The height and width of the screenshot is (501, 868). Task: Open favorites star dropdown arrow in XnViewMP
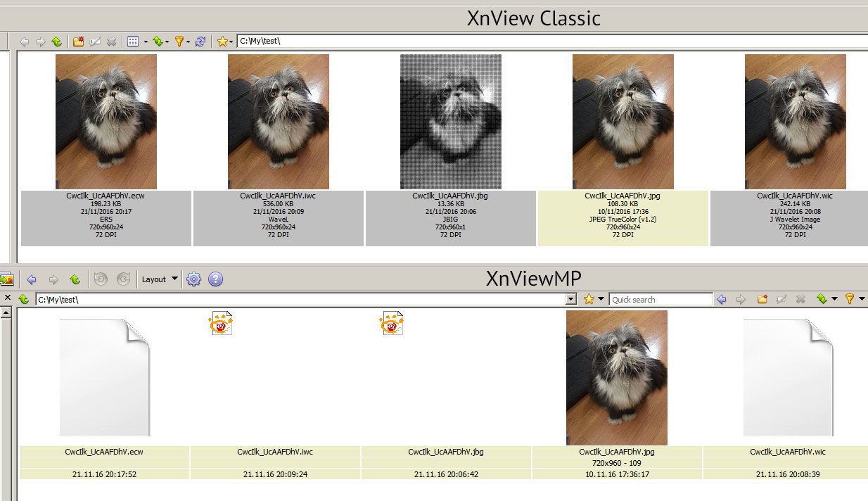click(601, 298)
